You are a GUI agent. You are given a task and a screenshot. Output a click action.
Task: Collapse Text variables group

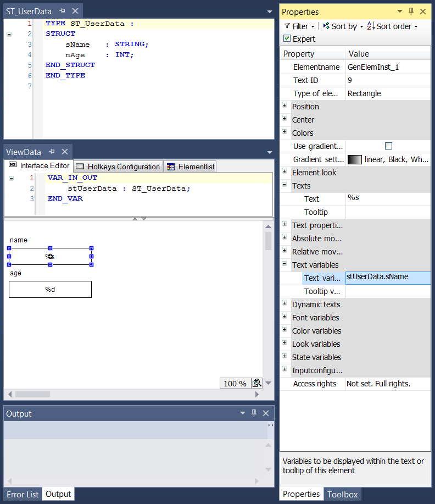pos(285,264)
